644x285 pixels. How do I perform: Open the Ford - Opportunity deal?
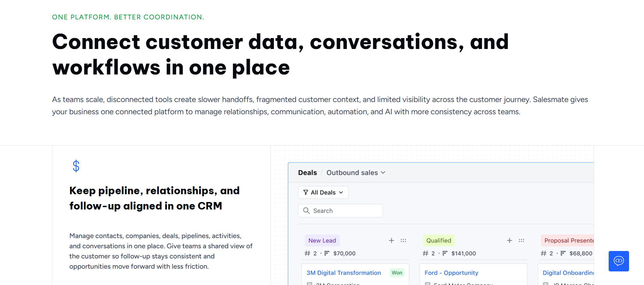click(x=451, y=273)
